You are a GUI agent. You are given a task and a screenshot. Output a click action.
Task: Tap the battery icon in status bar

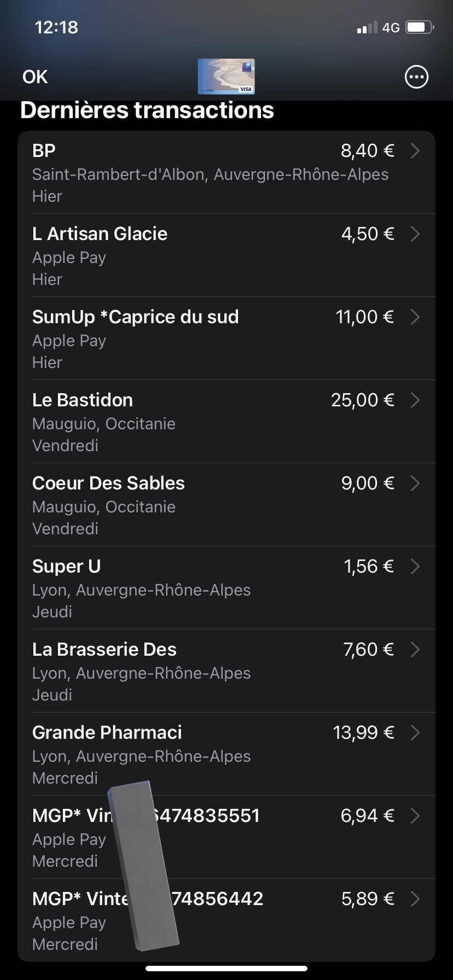[x=420, y=27]
